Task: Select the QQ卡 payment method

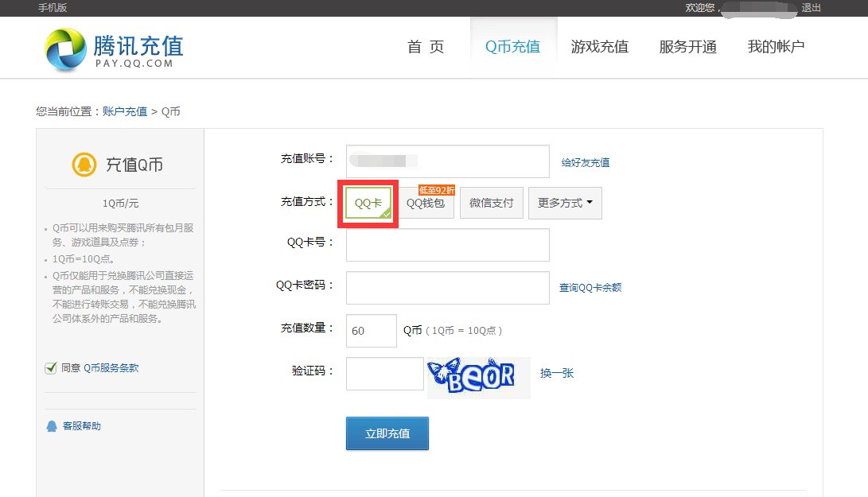Action: (368, 203)
